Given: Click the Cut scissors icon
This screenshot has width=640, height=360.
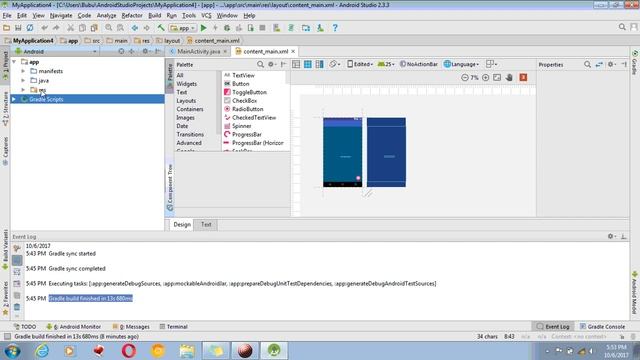Looking at the screenshot, I should pos(70,28).
